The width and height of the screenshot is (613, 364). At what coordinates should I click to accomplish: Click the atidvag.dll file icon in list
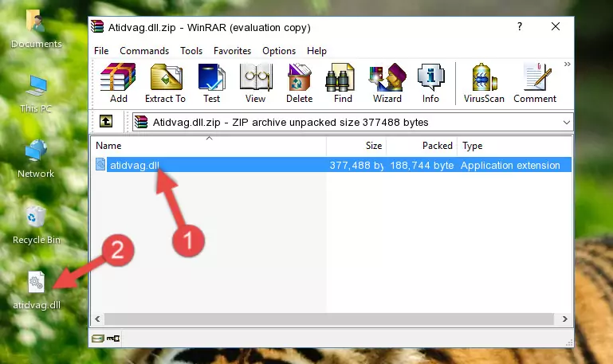[100, 164]
